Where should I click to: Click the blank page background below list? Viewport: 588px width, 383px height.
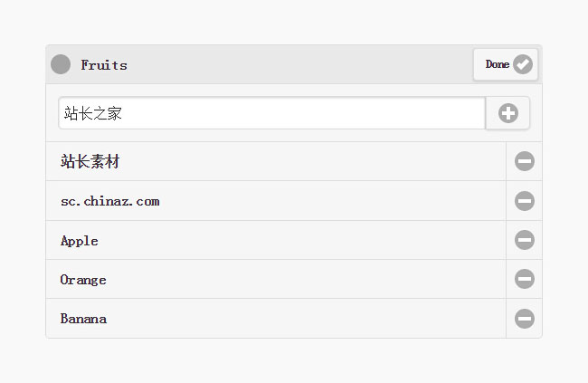[294, 360]
